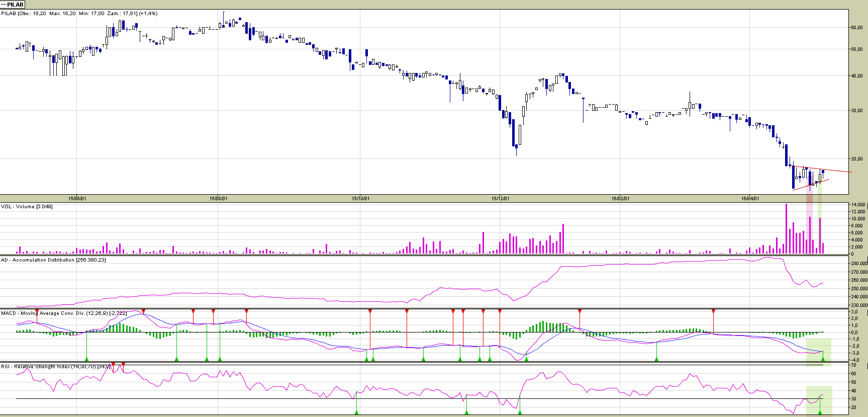
Task: Click the leftmost green MACD buy arrow
Action: pyautogui.click(x=87, y=359)
